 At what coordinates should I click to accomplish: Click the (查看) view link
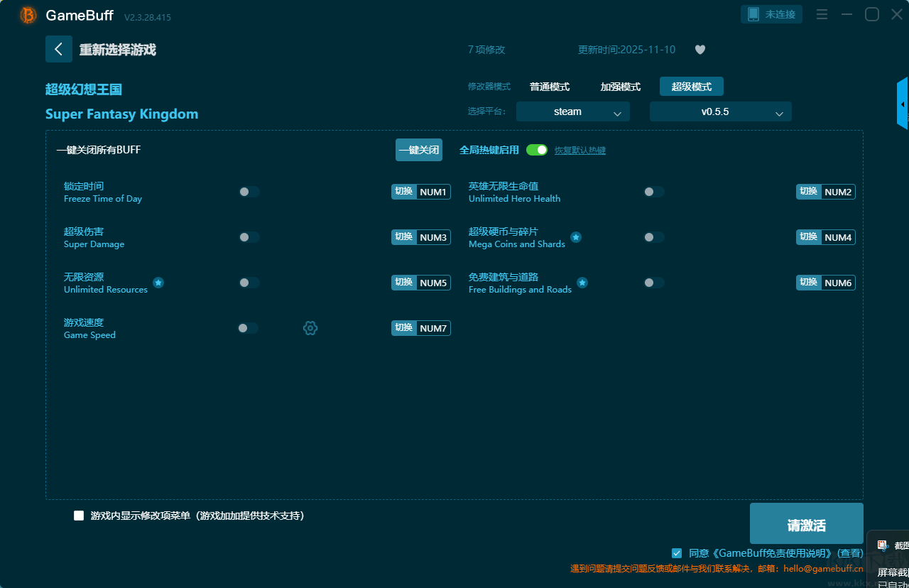point(849,553)
